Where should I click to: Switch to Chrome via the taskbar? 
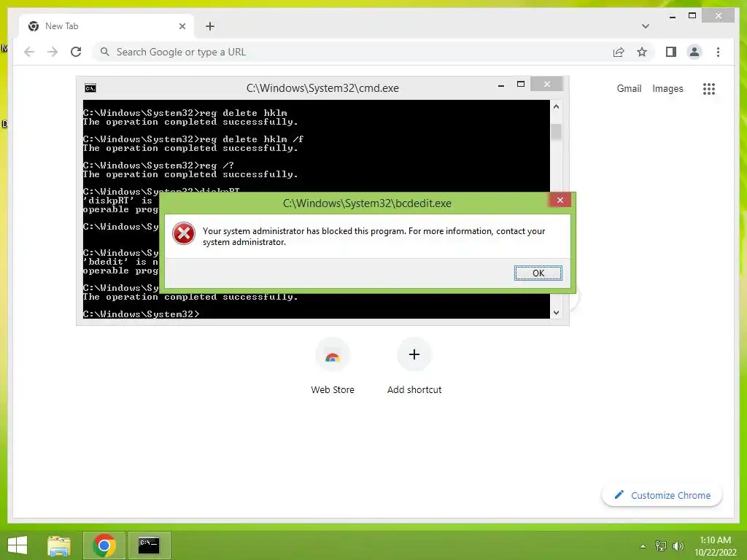[104, 545]
